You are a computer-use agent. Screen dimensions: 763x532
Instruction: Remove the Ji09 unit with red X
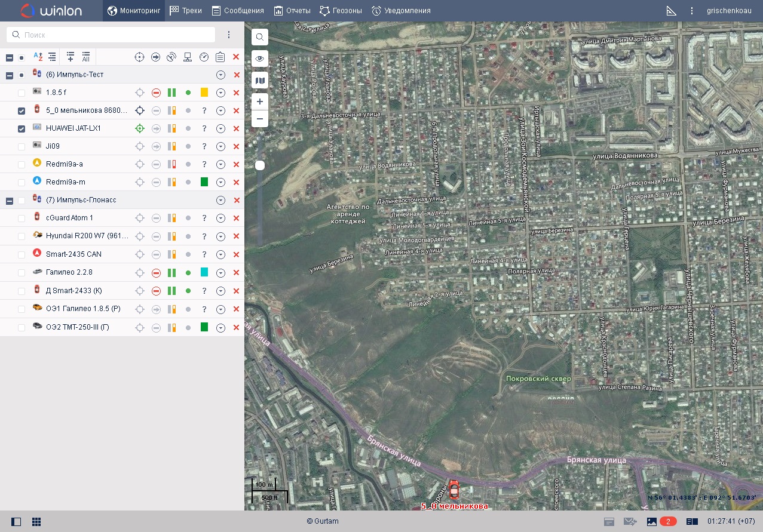click(236, 146)
